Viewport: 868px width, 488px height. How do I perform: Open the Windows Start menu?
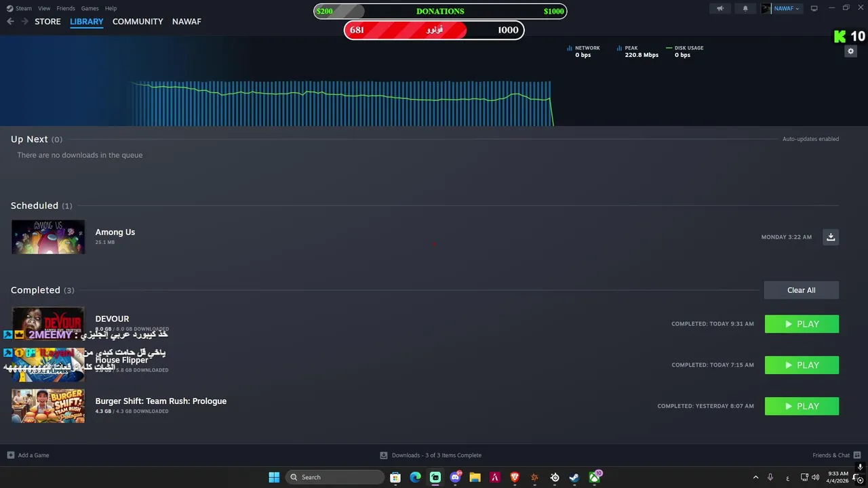(x=274, y=477)
